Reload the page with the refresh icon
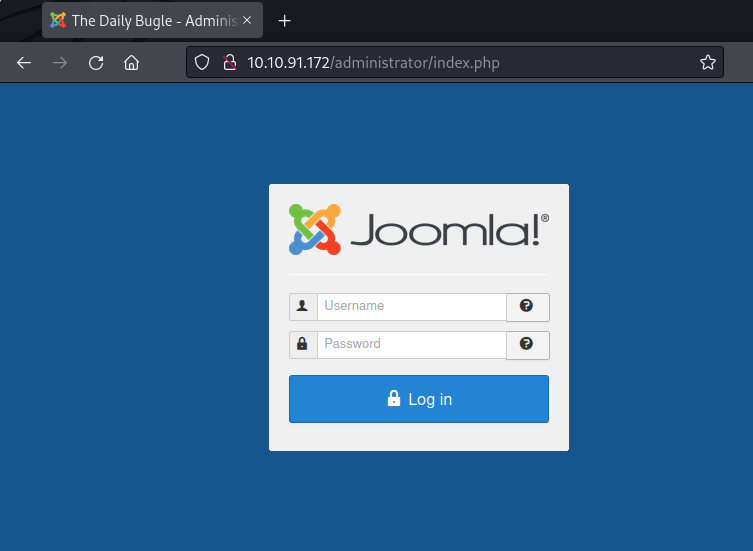The width and height of the screenshot is (753, 551). point(96,63)
